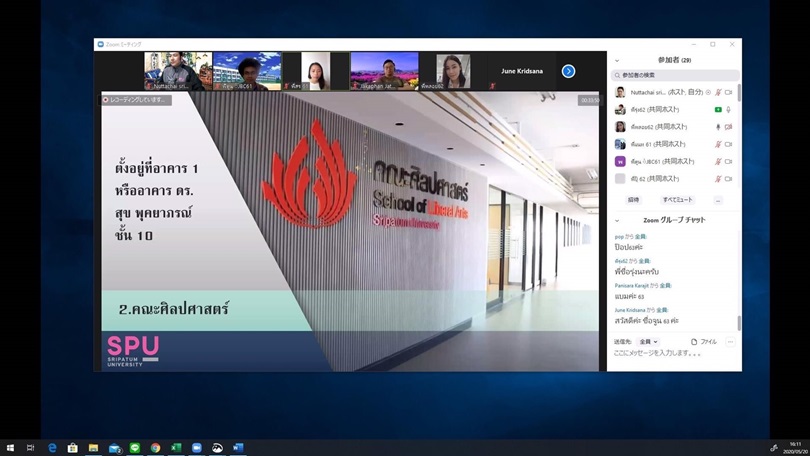Click the small circle icon next to Nuttachai's name
The image size is (810, 456).
point(708,92)
